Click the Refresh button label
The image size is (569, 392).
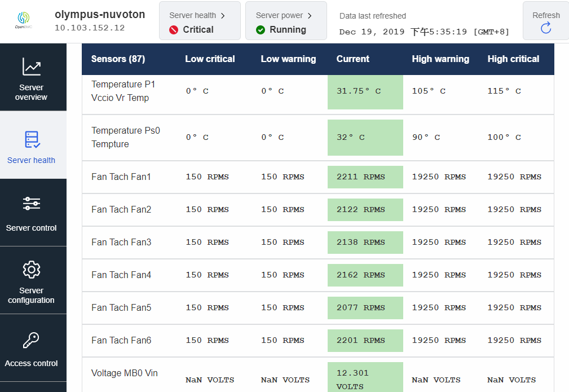546,15
